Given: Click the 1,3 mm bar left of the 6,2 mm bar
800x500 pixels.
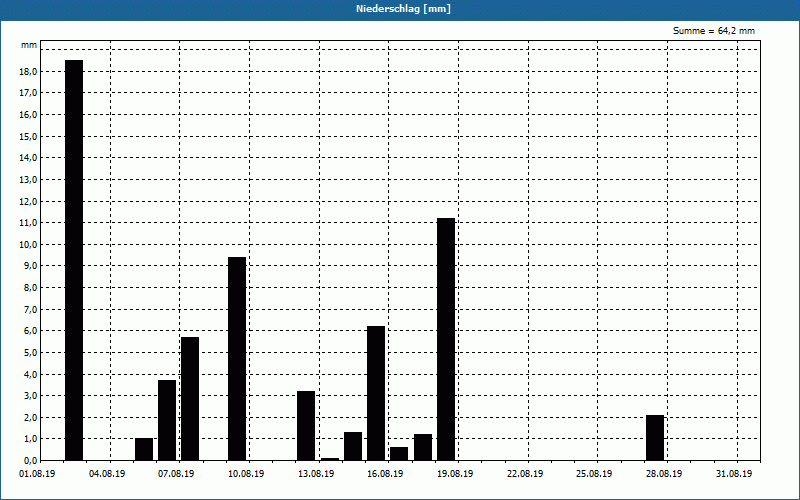Looking at the screenshot, I should click(x=353, y=446).
